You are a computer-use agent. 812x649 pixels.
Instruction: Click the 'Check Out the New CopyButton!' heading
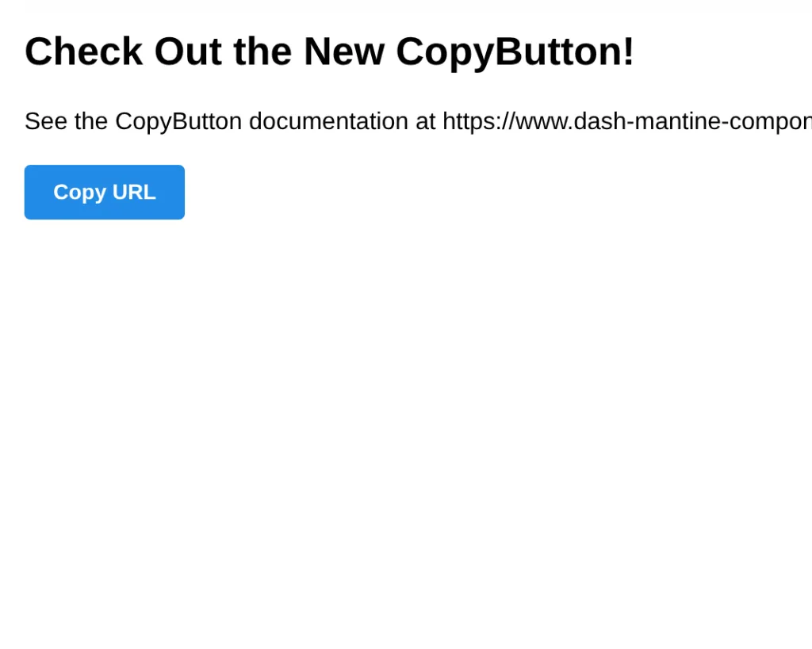pos(329,52)
